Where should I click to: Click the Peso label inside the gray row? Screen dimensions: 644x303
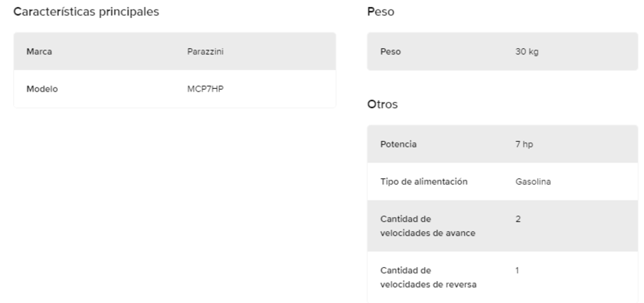click(x=391, y=52)
